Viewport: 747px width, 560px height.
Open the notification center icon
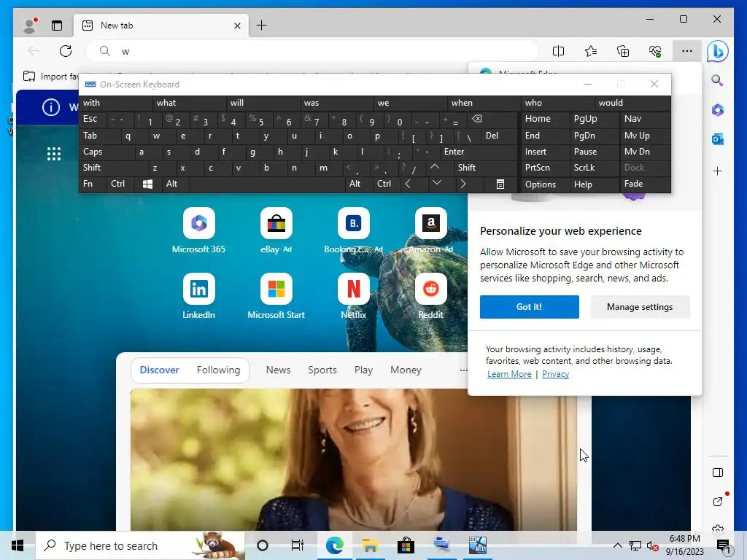(x=724, y=545)
